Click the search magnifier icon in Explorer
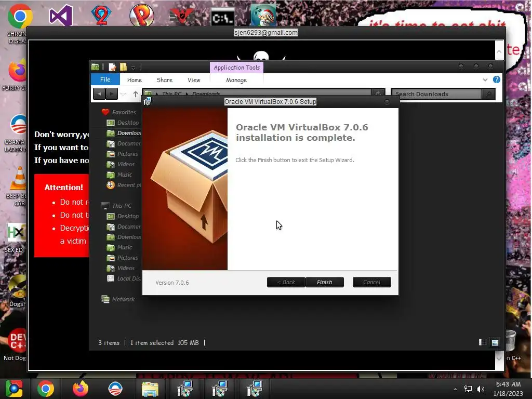The height and width of the screenshot is (399, 532). [488, 94]
